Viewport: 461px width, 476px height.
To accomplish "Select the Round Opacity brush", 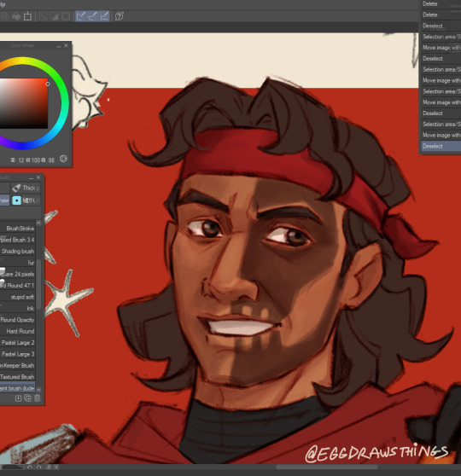I will pos(18,320).
